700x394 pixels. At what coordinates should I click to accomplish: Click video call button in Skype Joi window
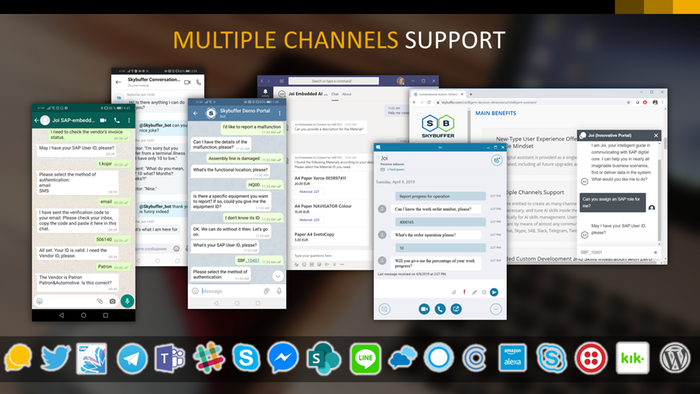coord(424,309)
